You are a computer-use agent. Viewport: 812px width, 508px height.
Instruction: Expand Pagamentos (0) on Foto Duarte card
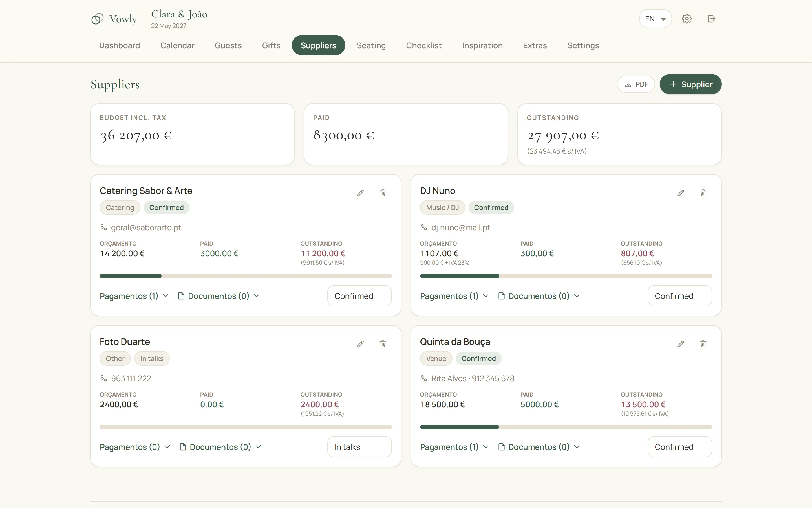pyautogui.click(x=135, y=447)
